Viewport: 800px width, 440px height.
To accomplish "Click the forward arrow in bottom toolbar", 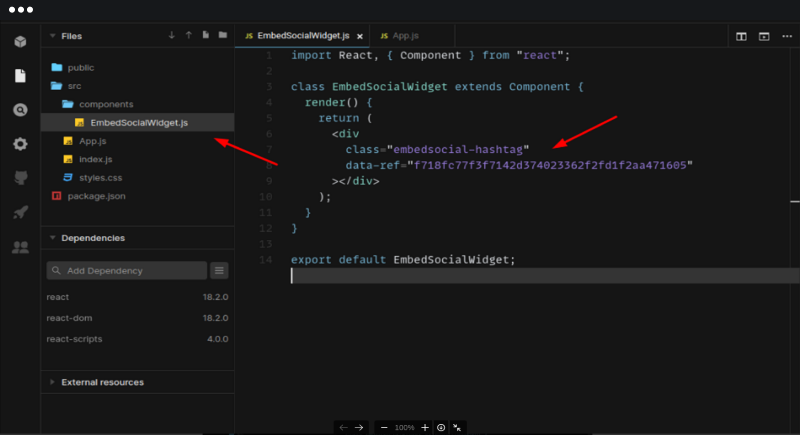I will [x=359, y=427].
